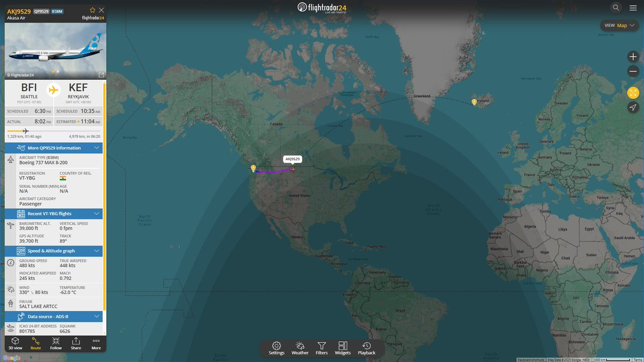Image resolution: width=644 pixels, height=362 pixels.
Task: Open the hamburger main menu
Action: 633,8
